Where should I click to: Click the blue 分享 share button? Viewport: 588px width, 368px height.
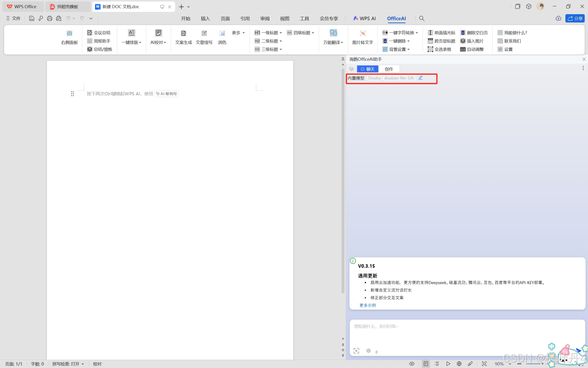pos(575,18)
